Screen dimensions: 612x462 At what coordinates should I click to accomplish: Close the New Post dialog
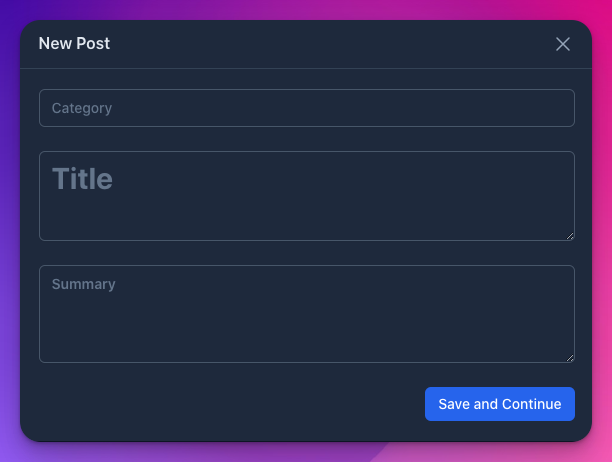563,44
